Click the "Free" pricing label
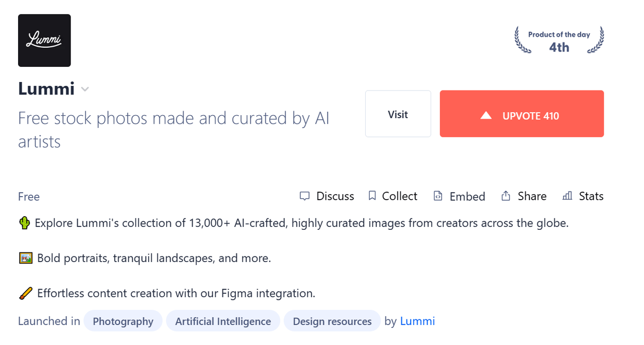Screen dimensions: 644x345 29,197
